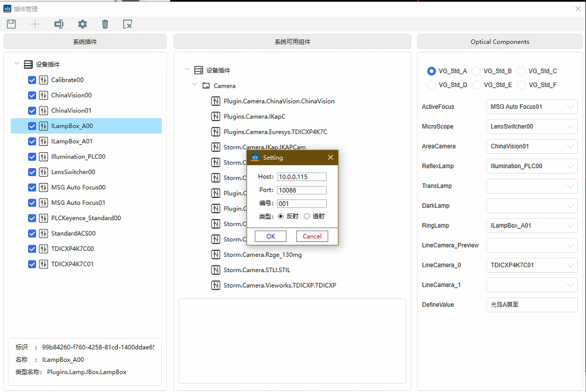This screenshot has height=392, width=586.
Task: Open the DarkLamp dropdown
Action: coord(532,206)
